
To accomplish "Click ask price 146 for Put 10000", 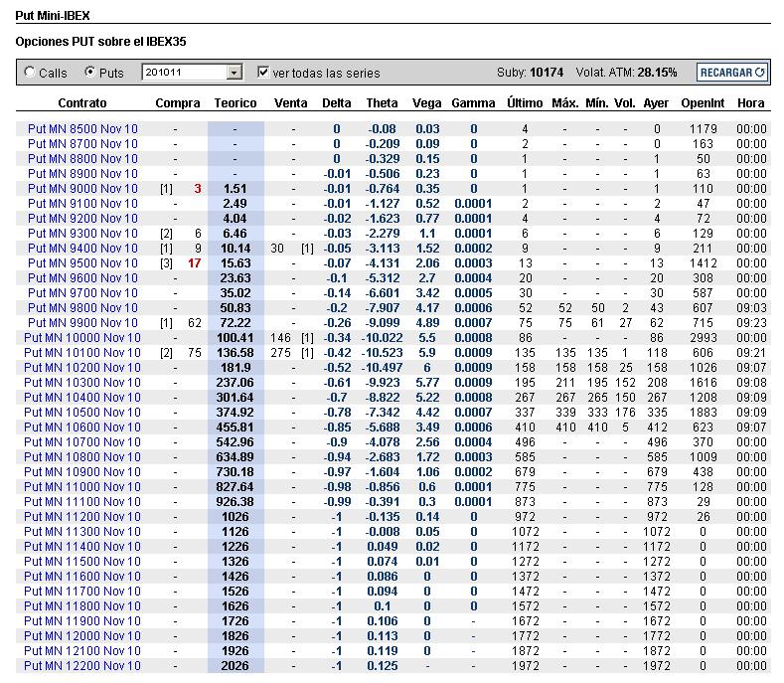I will tap(280, 338).
